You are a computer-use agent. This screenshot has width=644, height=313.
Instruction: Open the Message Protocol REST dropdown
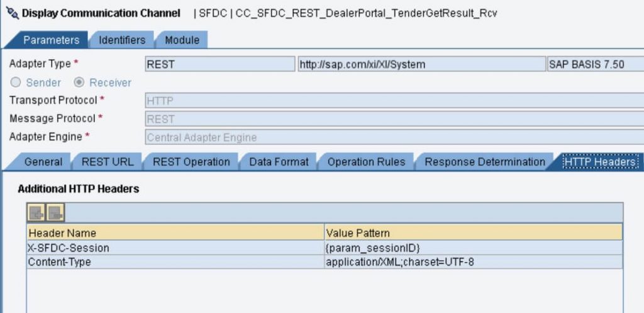pyautogui.click(x=394, y=119)
